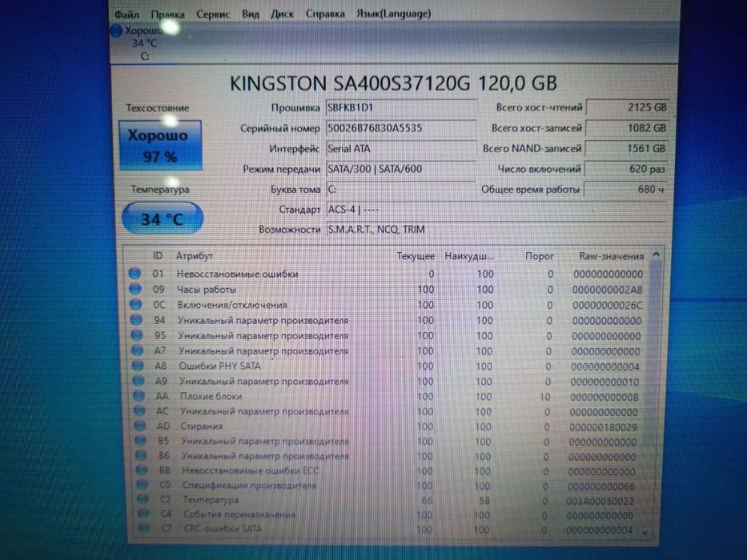Click status icon of row 01 Невосстановимые ошибки
The width and height of the screenshot is (747, 560).
[x=135, y=274]
